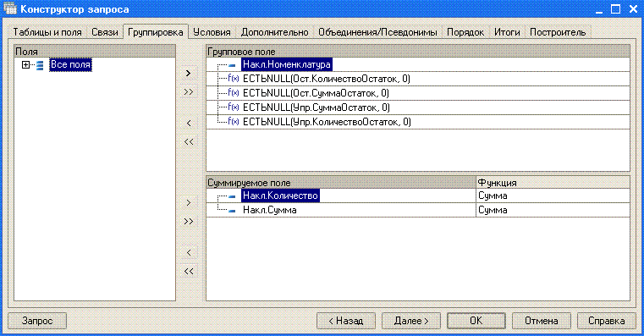
Task: Add all fields to group fields with '>>'
Action: pos(189,92)
